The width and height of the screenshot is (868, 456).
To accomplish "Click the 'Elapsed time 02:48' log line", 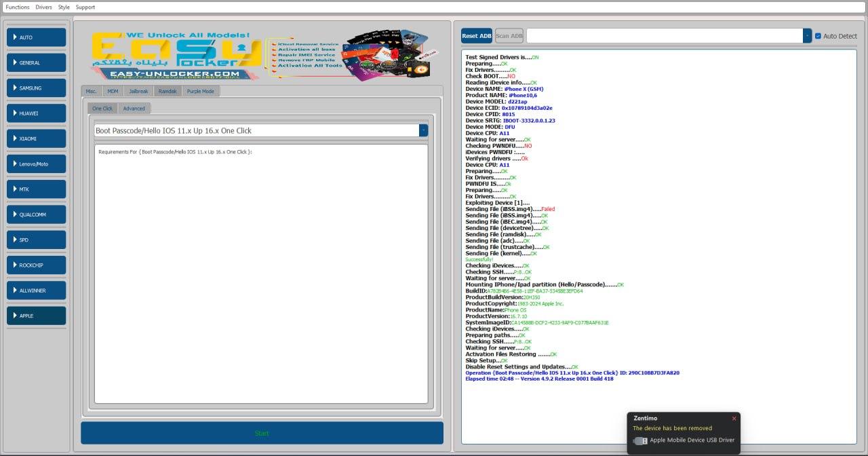I will 539,379.
